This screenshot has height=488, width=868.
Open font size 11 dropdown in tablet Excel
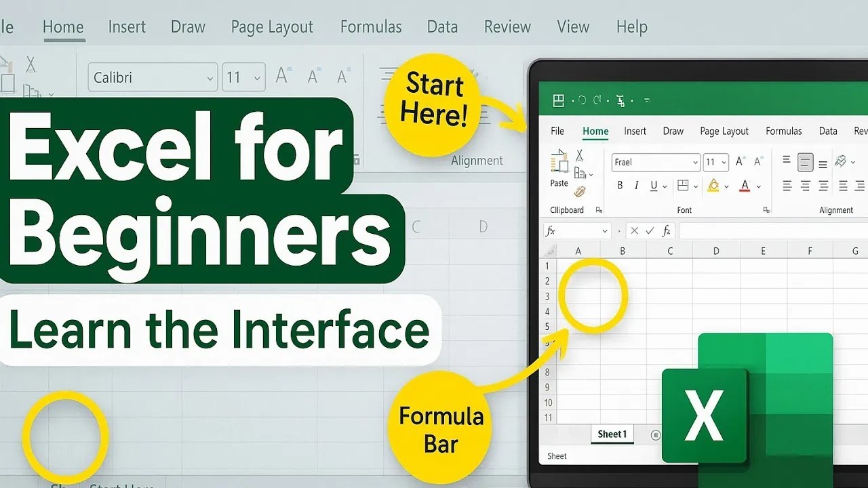724,163
